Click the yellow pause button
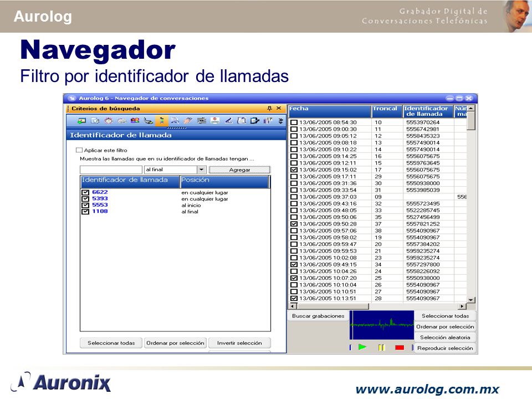532x399 pixels. point(381,347)
